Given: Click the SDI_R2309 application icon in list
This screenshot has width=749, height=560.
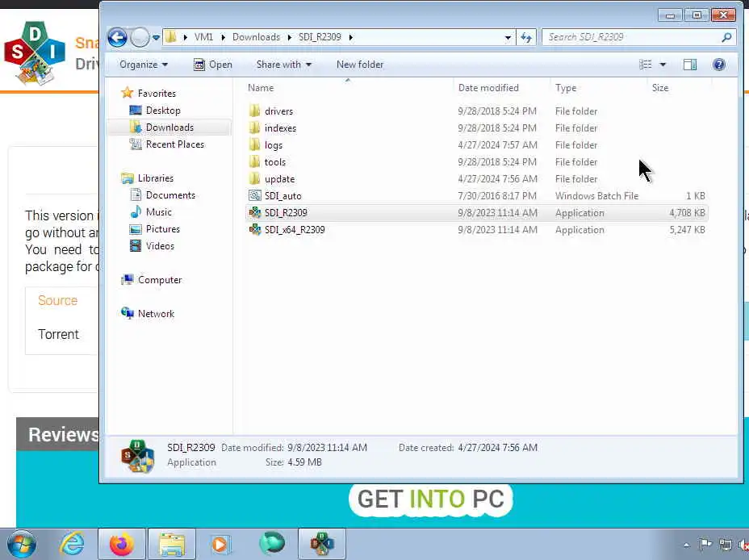Looking at the screenshot, I should coord(255,213).
